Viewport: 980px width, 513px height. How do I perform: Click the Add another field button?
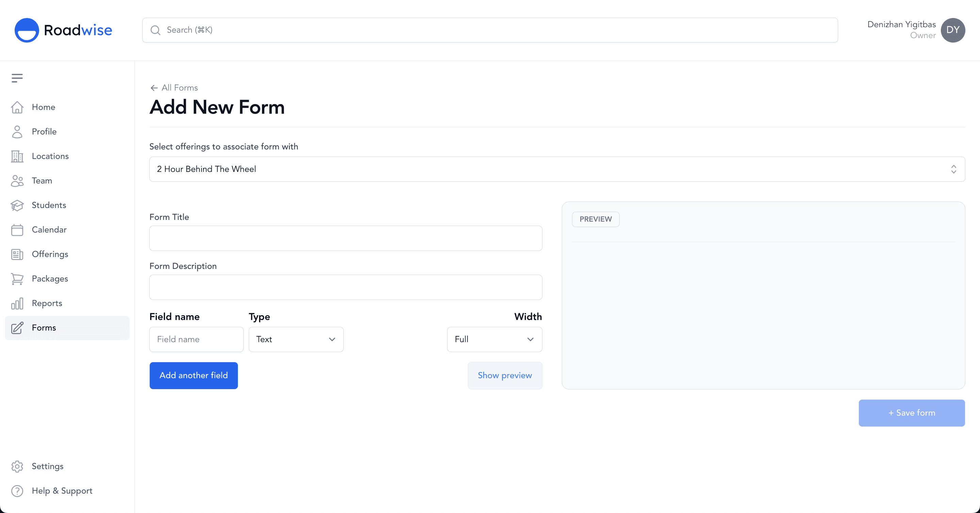point(193,375)
